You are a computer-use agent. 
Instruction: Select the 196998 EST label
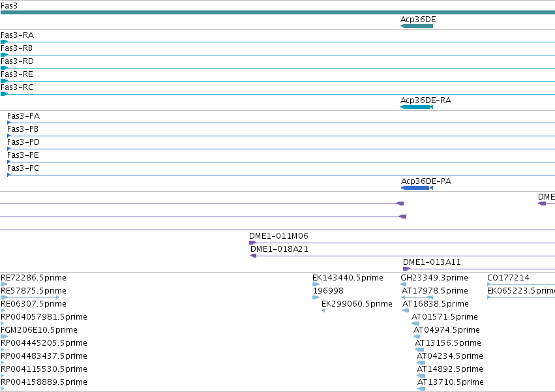coord(328,291)
